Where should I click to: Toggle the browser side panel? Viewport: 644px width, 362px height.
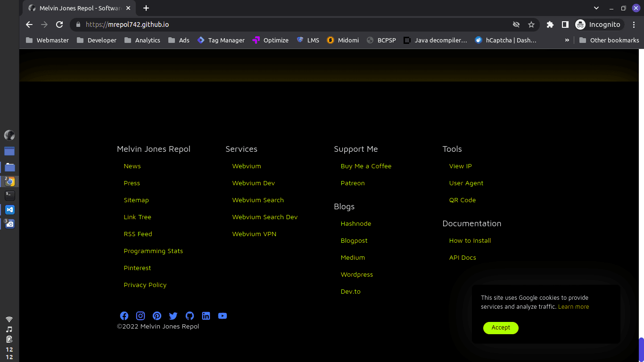(x=565, y=25)
